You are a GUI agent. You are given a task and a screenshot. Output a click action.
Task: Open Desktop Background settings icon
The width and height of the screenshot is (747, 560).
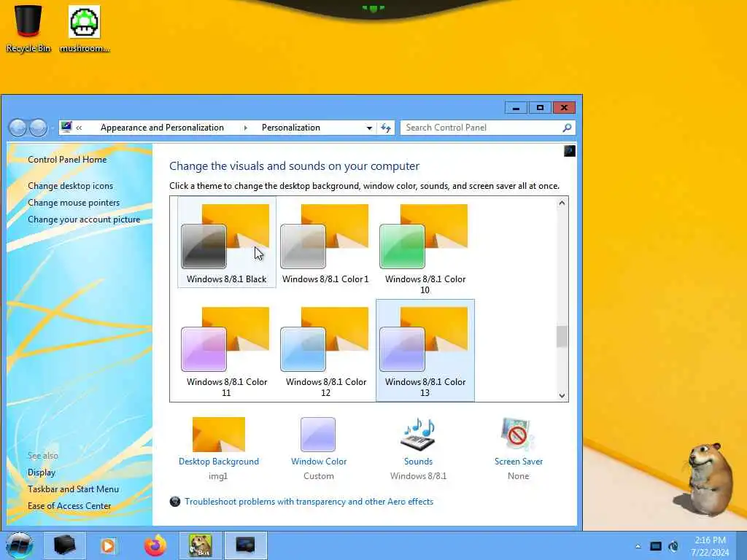219,435
